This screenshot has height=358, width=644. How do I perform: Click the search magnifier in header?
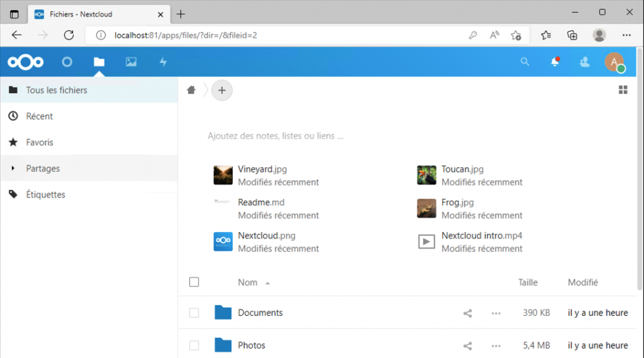(x=525, y=62)
